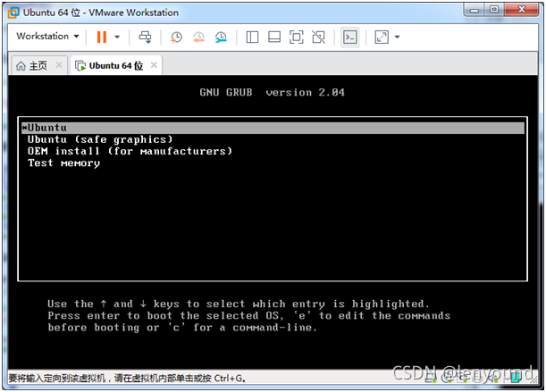The height and width of the screenshot is (392, 546).
Task: Take a snapshot of the virtual machine
Action: 176,37
